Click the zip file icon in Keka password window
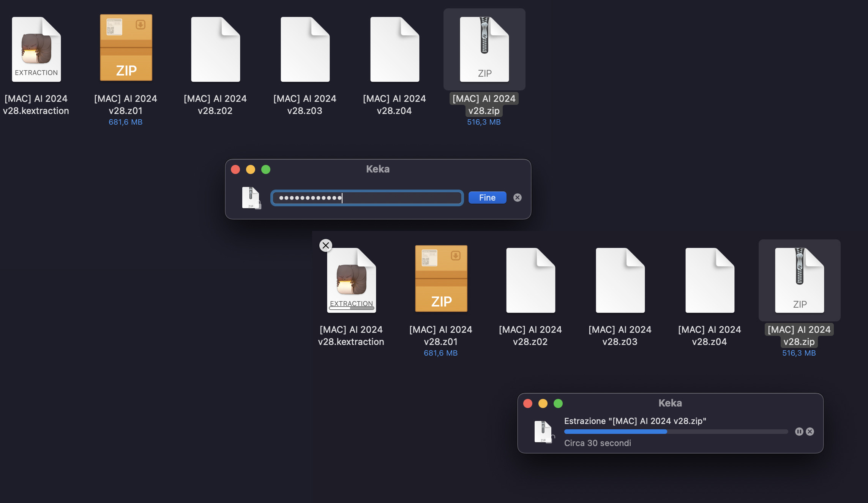 (251, 198)
